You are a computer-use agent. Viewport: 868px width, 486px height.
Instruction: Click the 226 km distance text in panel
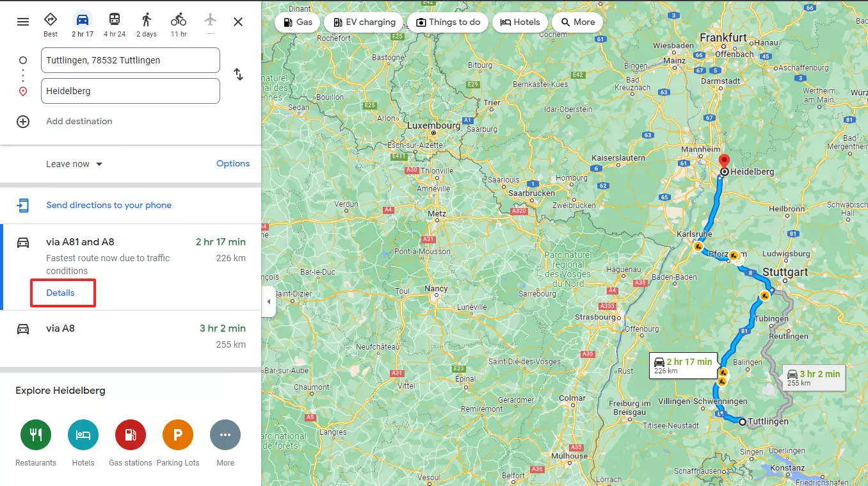click(x=231, y=258)
